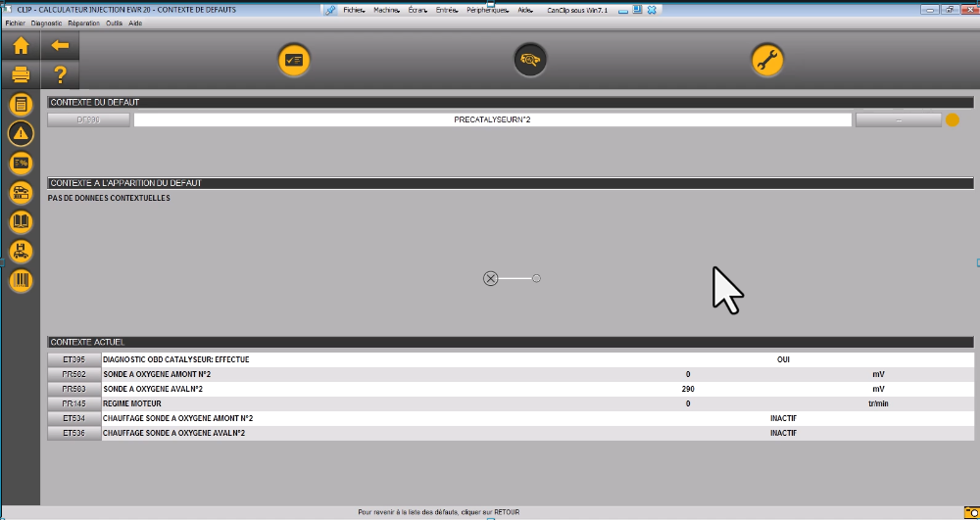Screen dimensions: 980x520
Task: Print the current fault context page
Action: [21, 73]
